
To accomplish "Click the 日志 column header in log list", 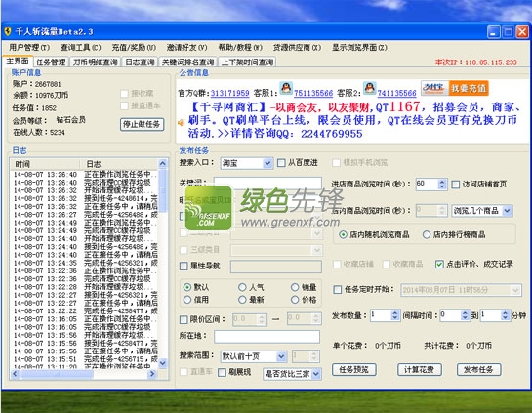I will point(119,164).
